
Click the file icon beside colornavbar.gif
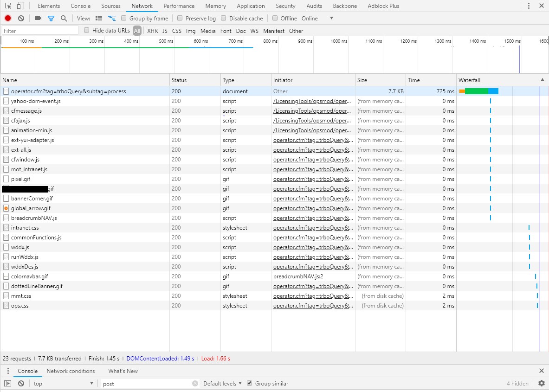[x=6, y=276]
